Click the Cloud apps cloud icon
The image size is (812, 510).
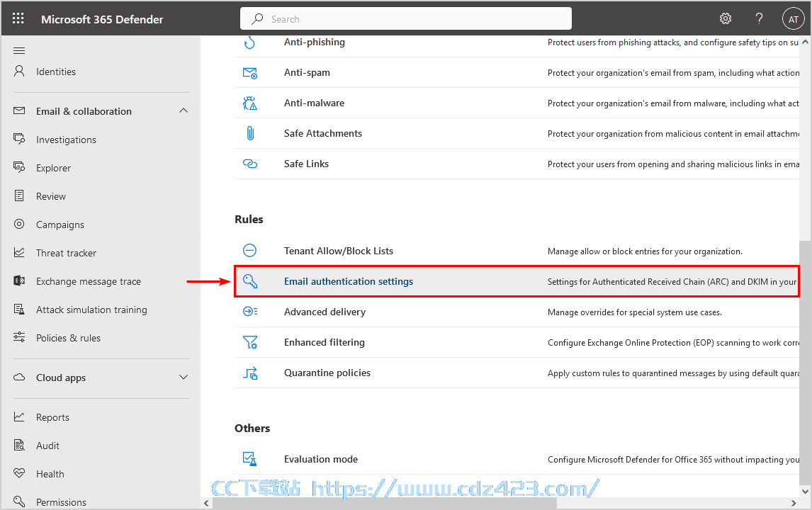click(x=19, y=377)
